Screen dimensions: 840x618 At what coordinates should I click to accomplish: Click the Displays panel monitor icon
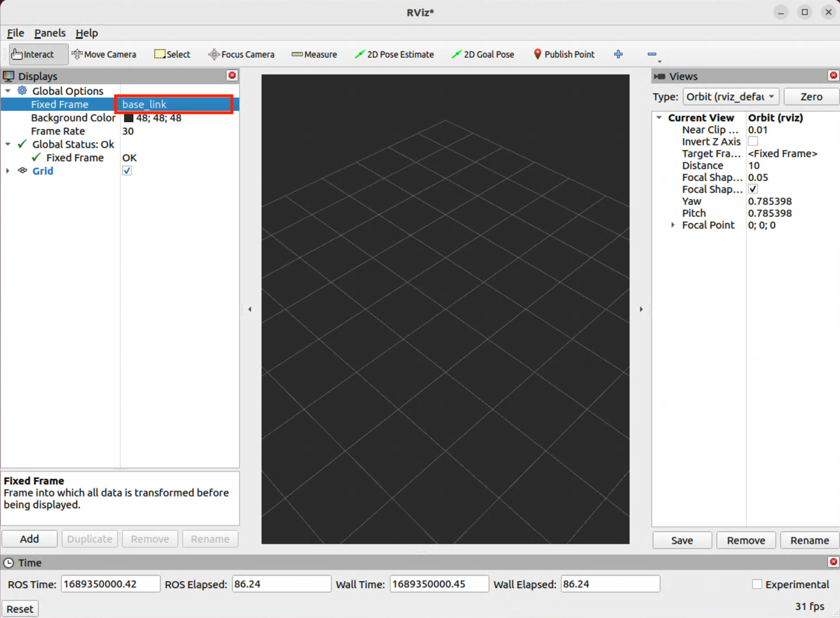[x=9, y=76]
